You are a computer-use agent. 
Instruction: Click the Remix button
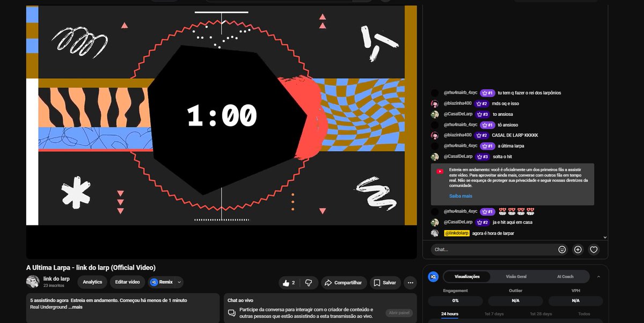tap(161, 282)
